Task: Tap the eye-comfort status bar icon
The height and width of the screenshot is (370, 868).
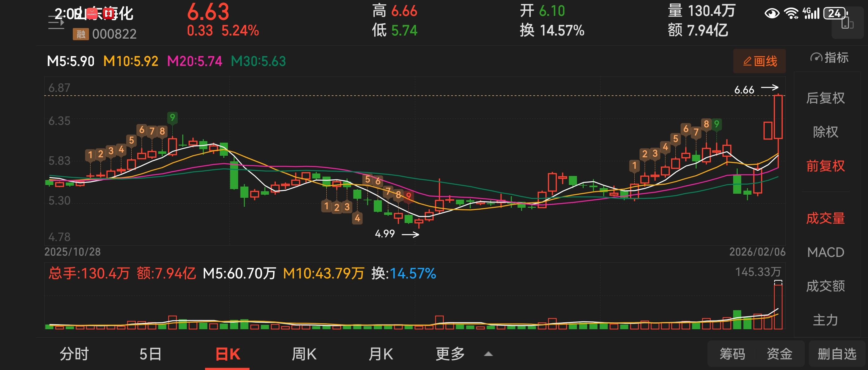Action: pos(772,13)
